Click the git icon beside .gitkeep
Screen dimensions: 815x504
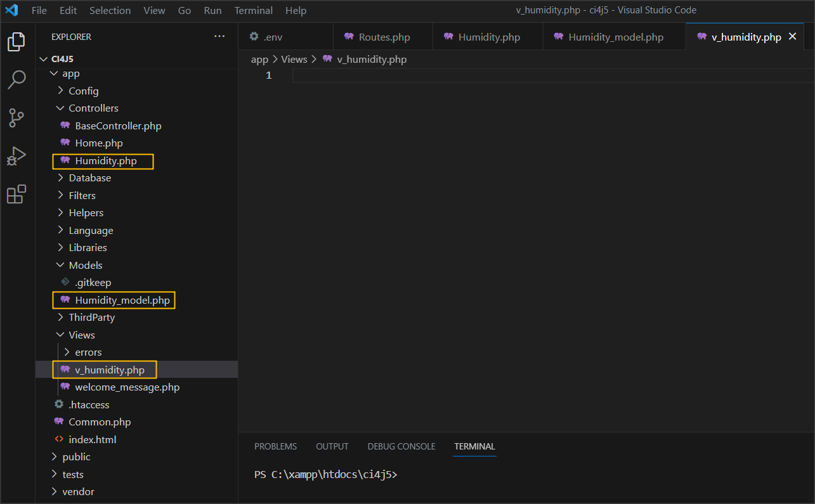65,282
